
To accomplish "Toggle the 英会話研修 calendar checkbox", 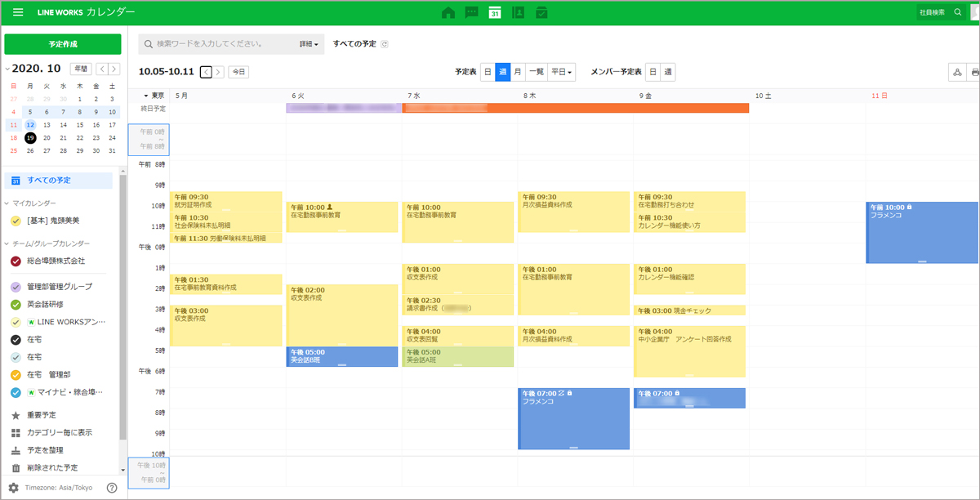I will click(16, 304).
